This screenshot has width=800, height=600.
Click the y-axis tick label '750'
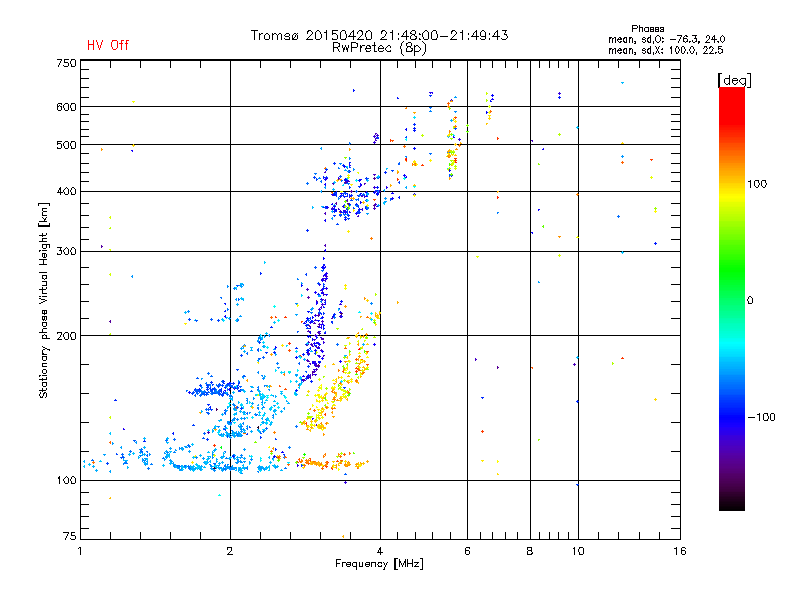pos(67,63)
